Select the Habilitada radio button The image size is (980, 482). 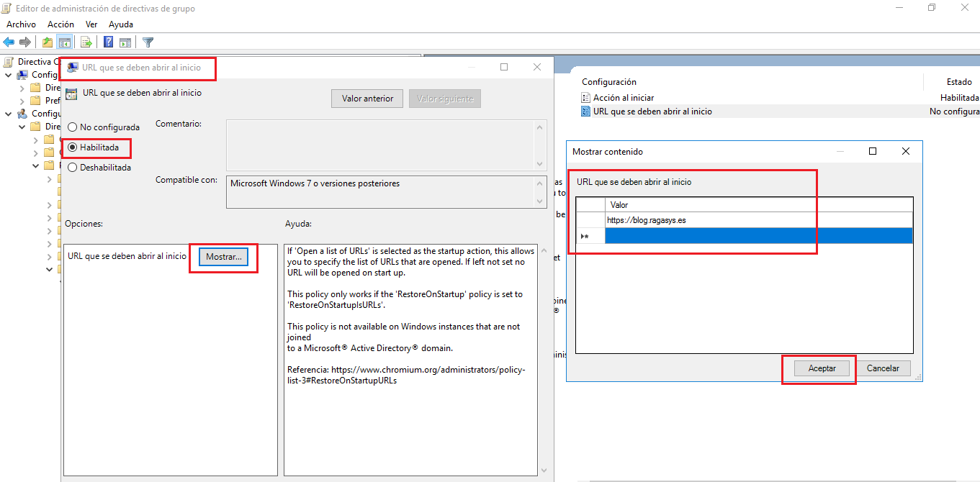tap(71, 148)
